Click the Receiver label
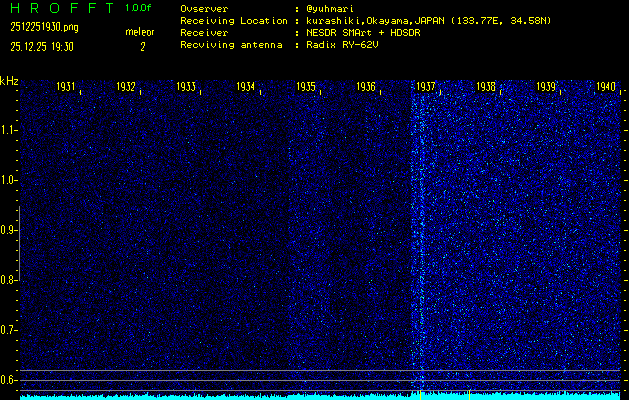Screen dimensions: 629x400 204,33
